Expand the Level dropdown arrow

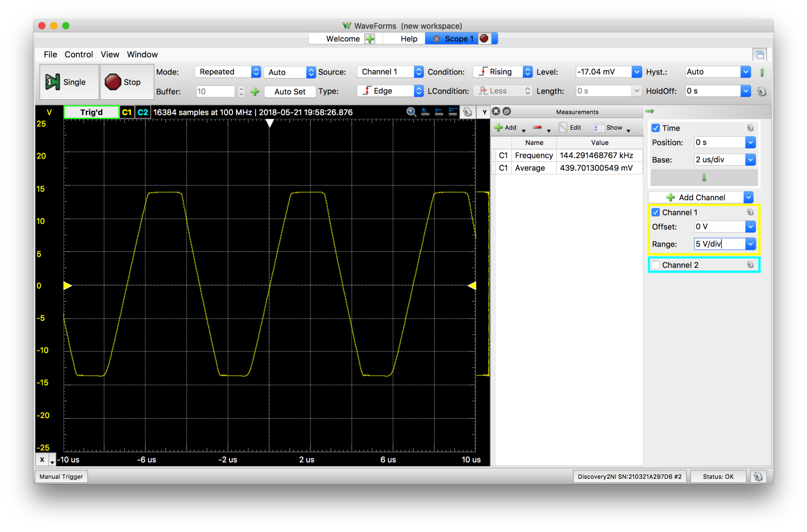(636, 72)
